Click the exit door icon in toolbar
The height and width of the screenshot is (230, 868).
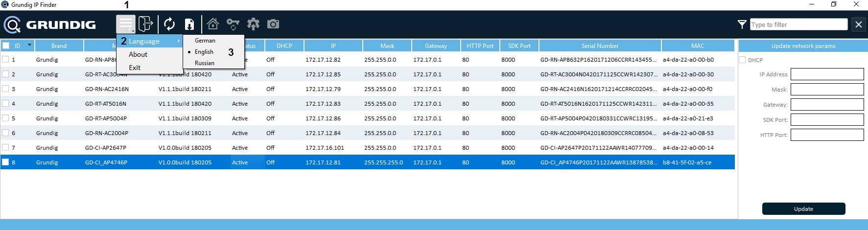[145, 23]
